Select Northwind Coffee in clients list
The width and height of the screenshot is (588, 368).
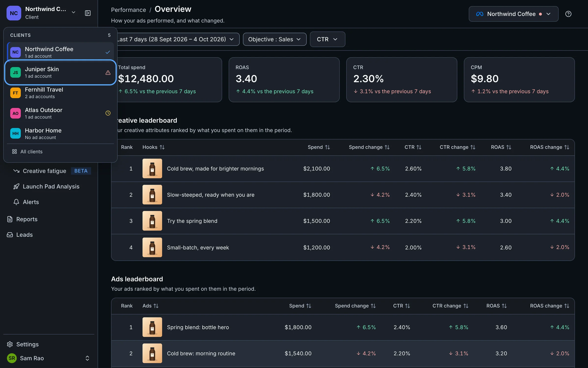point(60,52)
